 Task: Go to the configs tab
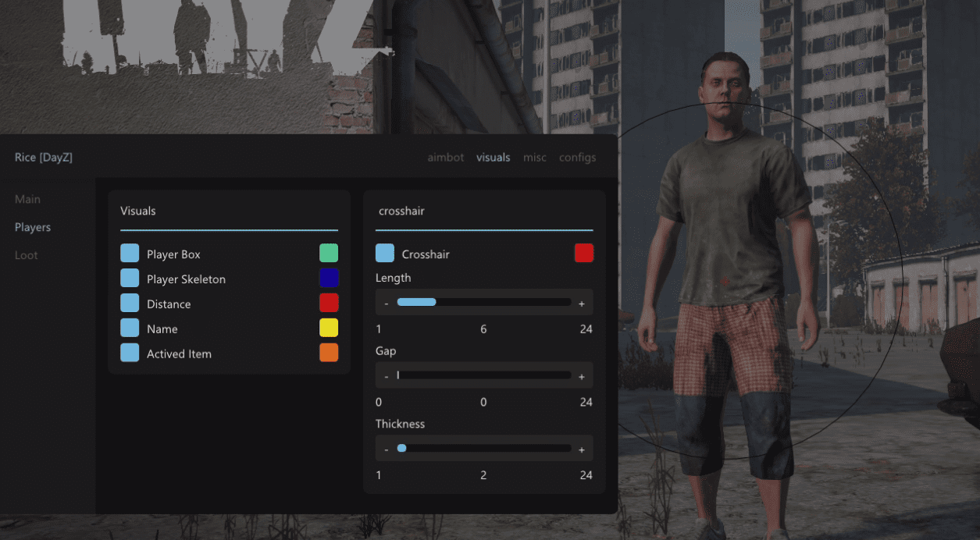(577, 158)
